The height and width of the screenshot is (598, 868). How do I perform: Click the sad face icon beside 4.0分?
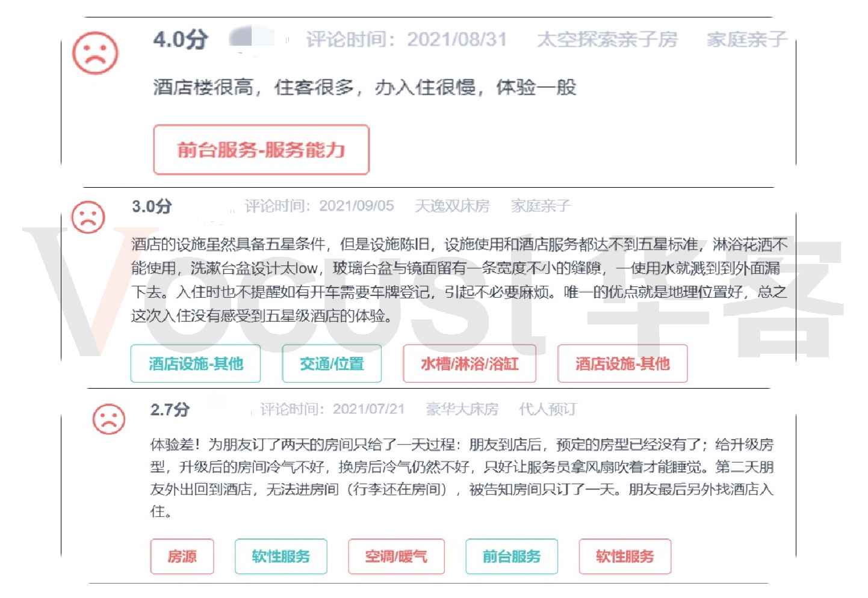[95, 53]
